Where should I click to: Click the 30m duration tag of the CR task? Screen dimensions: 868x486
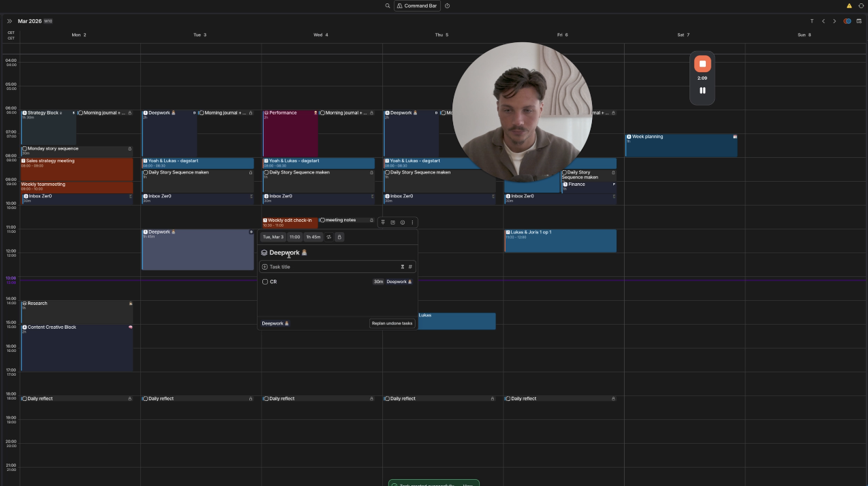(x=378, y=282)
